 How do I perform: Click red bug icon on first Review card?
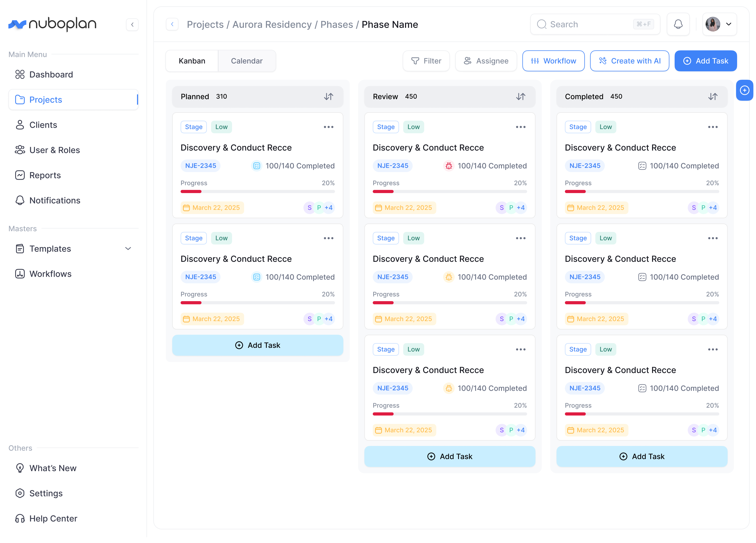(x=449, y=166)
